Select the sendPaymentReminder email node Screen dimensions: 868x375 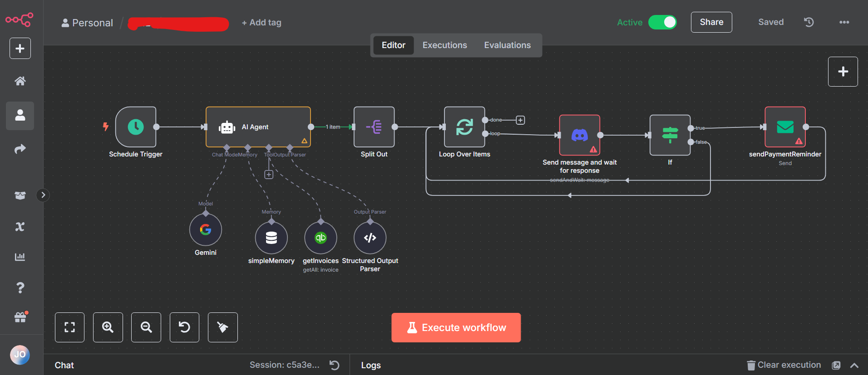pyautogui.click(x=785, y=127)
